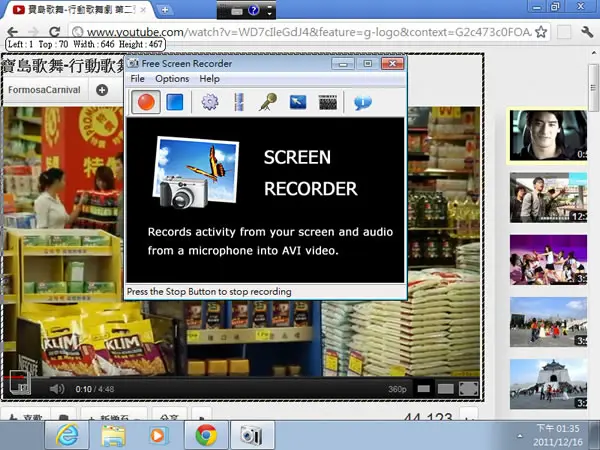Start recording with the red Record button

point(146,102)
